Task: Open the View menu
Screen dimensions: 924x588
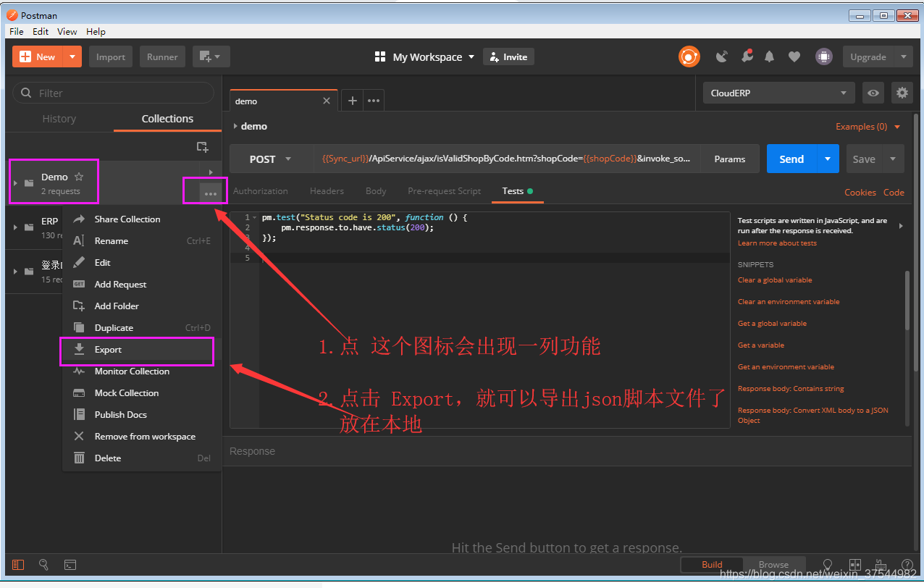Action: tap(67, 31)
